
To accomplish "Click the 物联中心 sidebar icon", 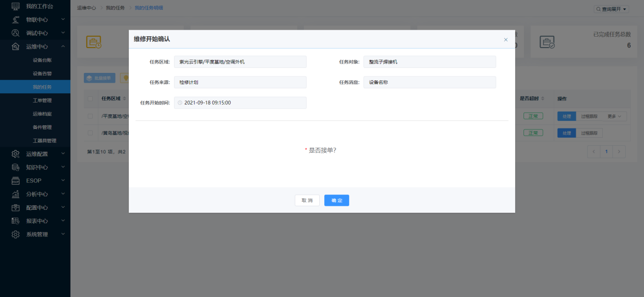I will point(16,19).
